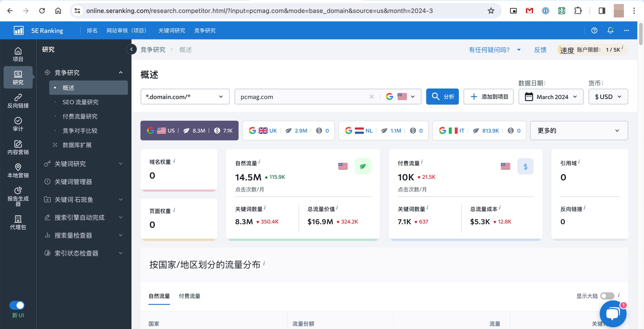Click the 竞争研究 breadcrumb link
The image size is (644, 329).
point(153,50)
